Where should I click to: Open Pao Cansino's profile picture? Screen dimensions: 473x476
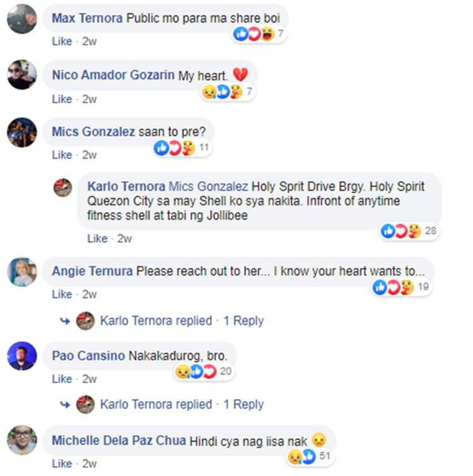point(22,356)
